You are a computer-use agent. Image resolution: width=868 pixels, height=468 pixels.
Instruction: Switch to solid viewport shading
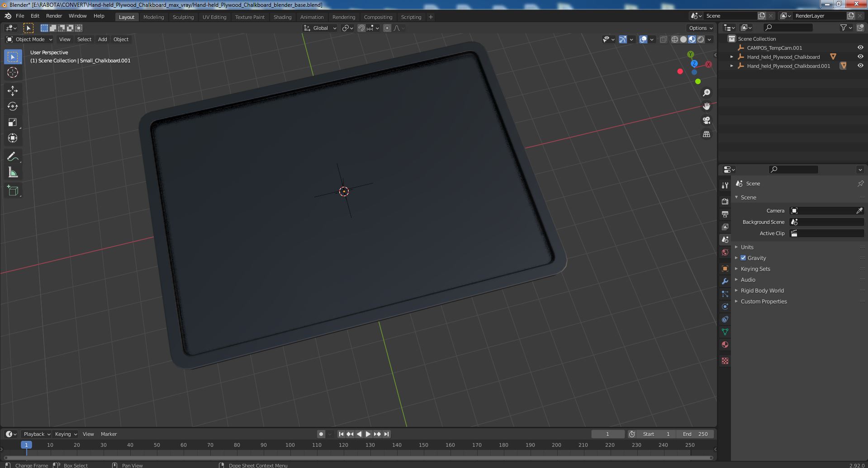pos(683,39)
